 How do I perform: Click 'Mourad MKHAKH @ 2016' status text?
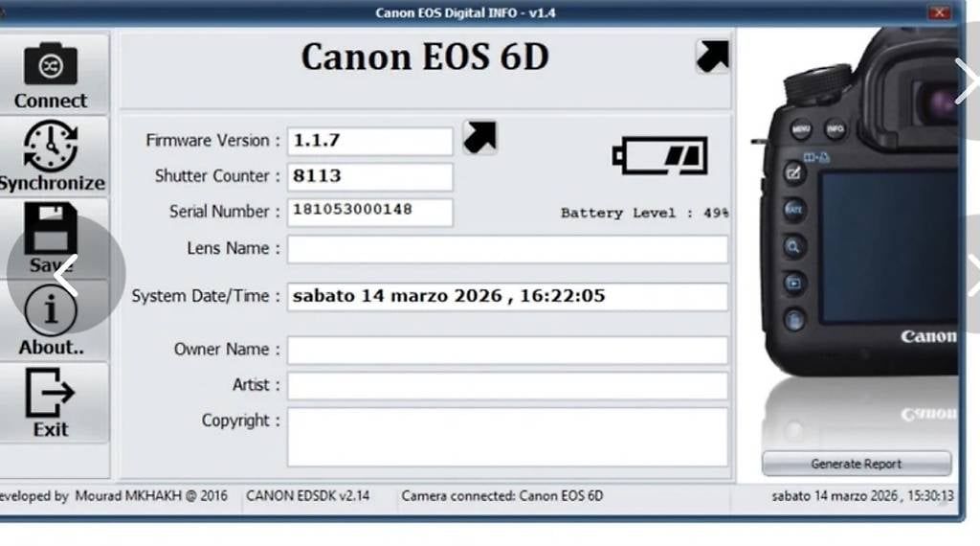tap(151, 496)
